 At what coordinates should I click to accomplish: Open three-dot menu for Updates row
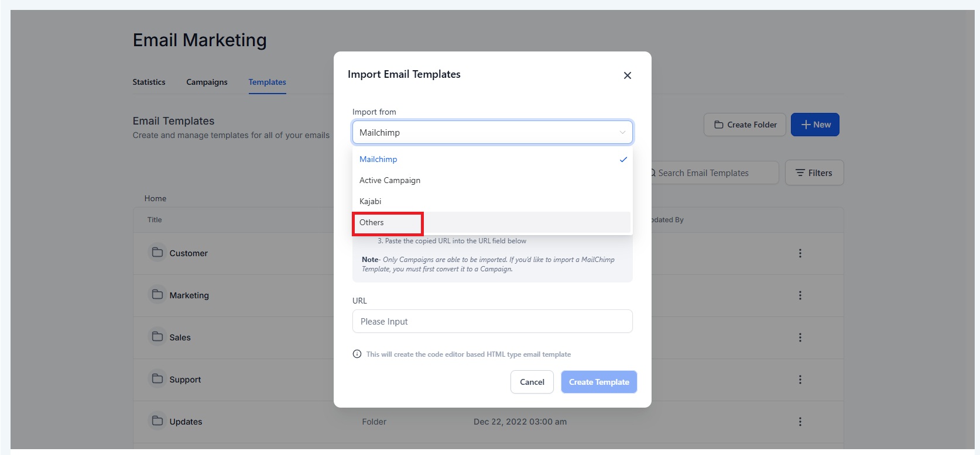[800, 422]
